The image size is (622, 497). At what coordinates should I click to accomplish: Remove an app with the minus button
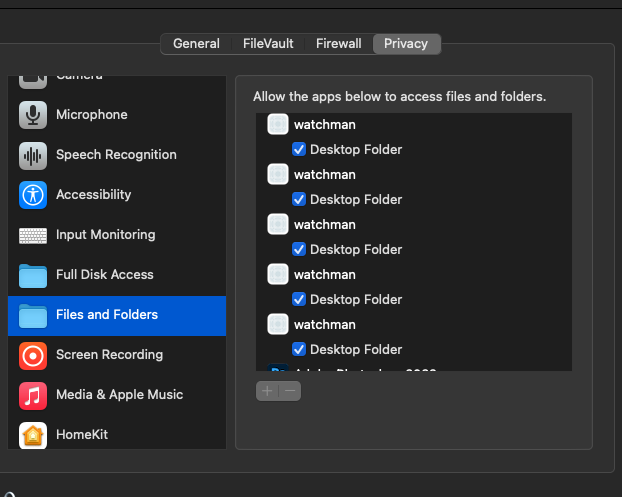point(290,391)
